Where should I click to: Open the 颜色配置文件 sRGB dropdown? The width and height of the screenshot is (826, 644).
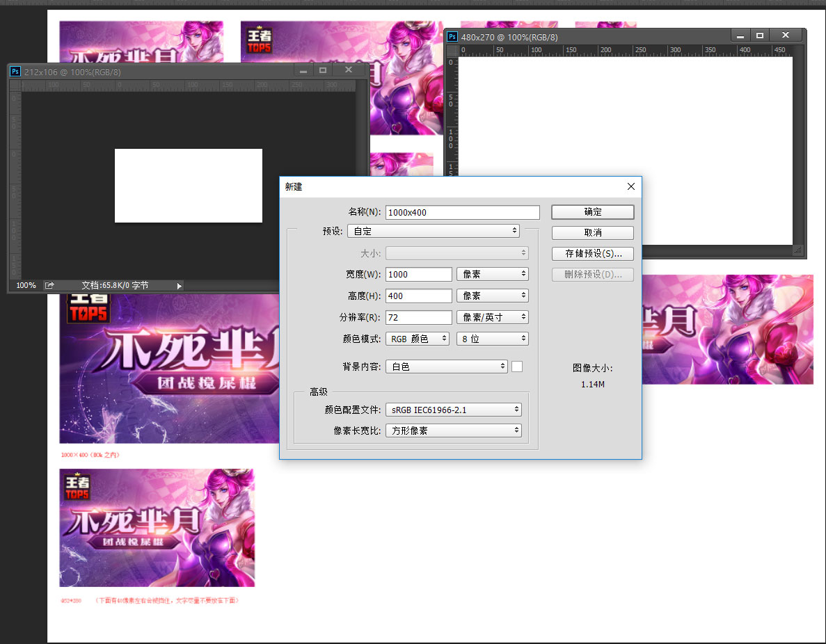[454, 410]
